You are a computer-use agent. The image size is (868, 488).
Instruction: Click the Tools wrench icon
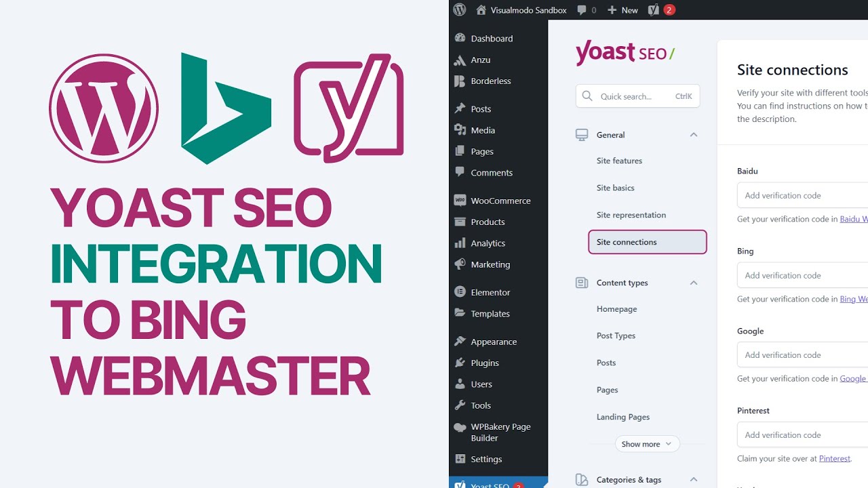[460, 405]
